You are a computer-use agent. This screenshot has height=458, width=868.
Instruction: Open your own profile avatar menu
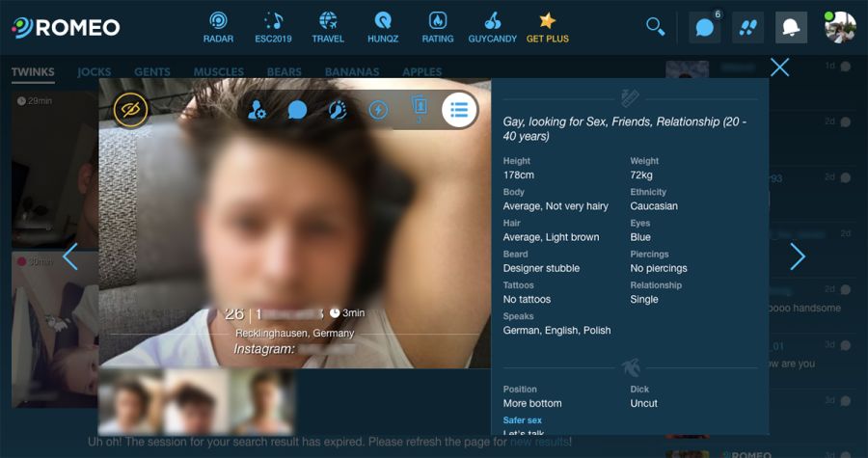[840, 27]
